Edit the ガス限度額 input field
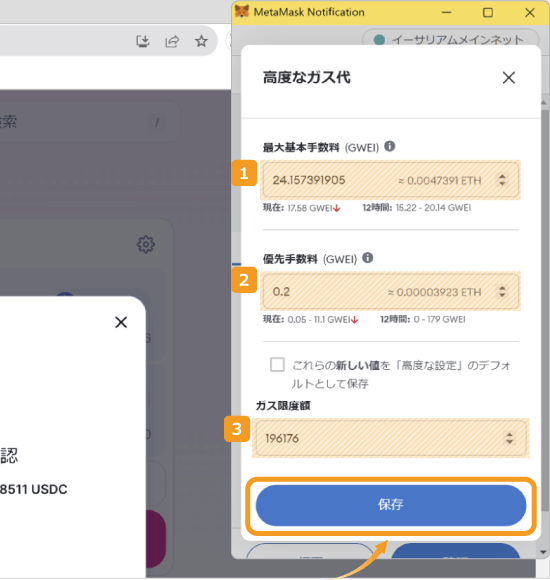 coord(390,438)
